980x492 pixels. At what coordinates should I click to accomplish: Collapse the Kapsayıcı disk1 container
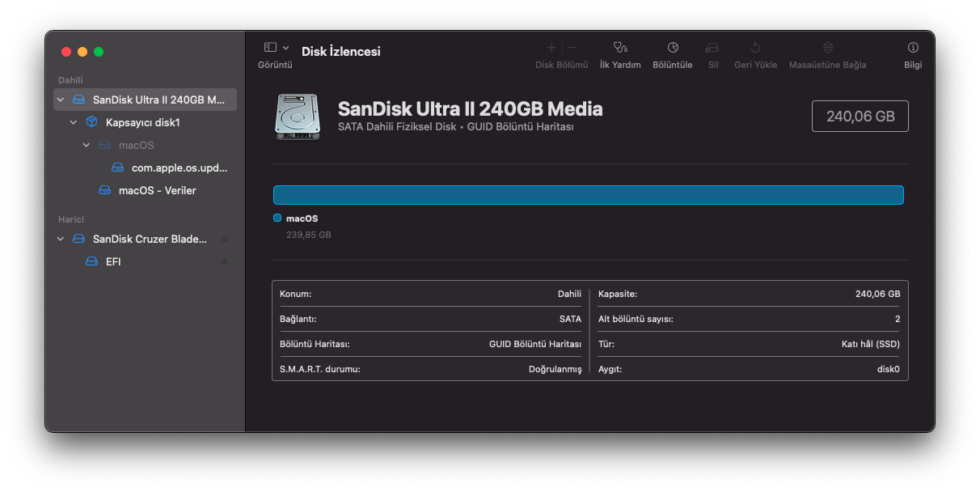74,123
